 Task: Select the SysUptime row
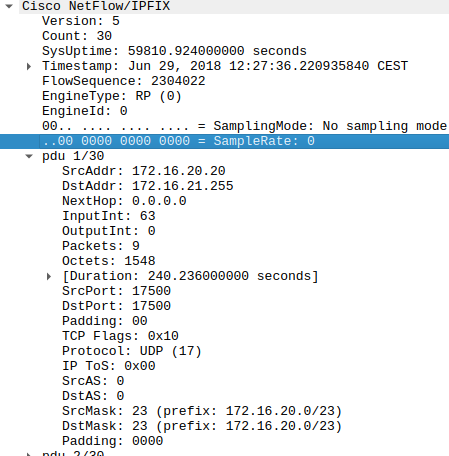(x=174, y=51)
